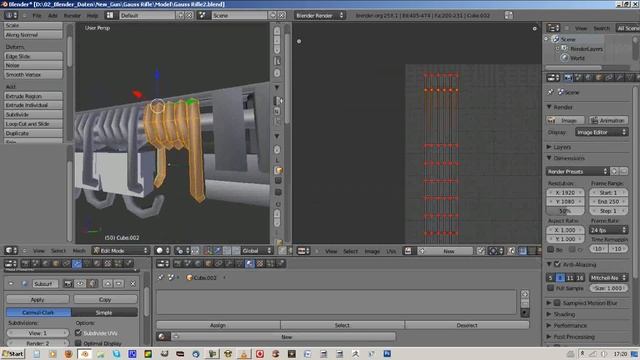Screen dimensions: 640x360
Task: Open the Image Editor display dropdown
Action: 601,132
